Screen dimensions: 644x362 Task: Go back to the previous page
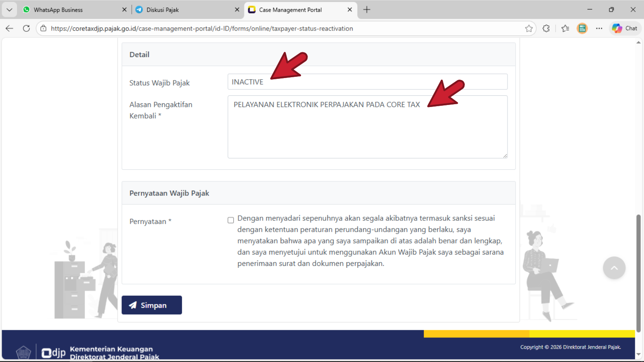point(10,29)
